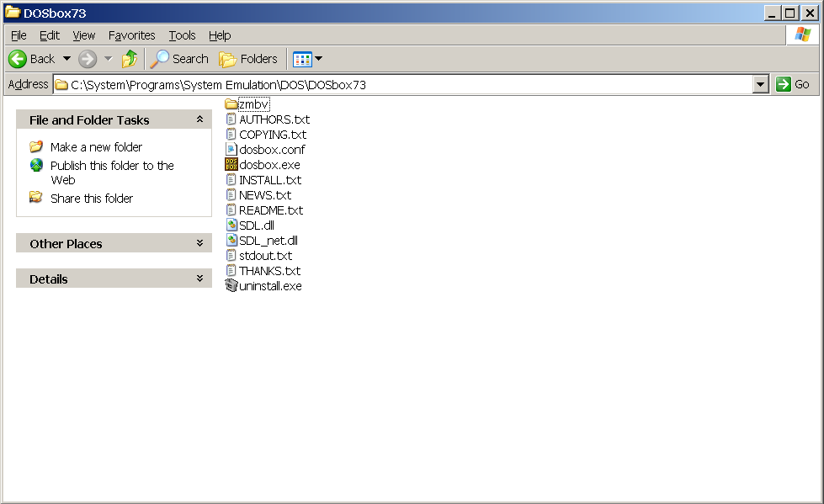This screenshot has height=504, width=824.
Task: Click the green Go button
Action: tap(793, 84)
